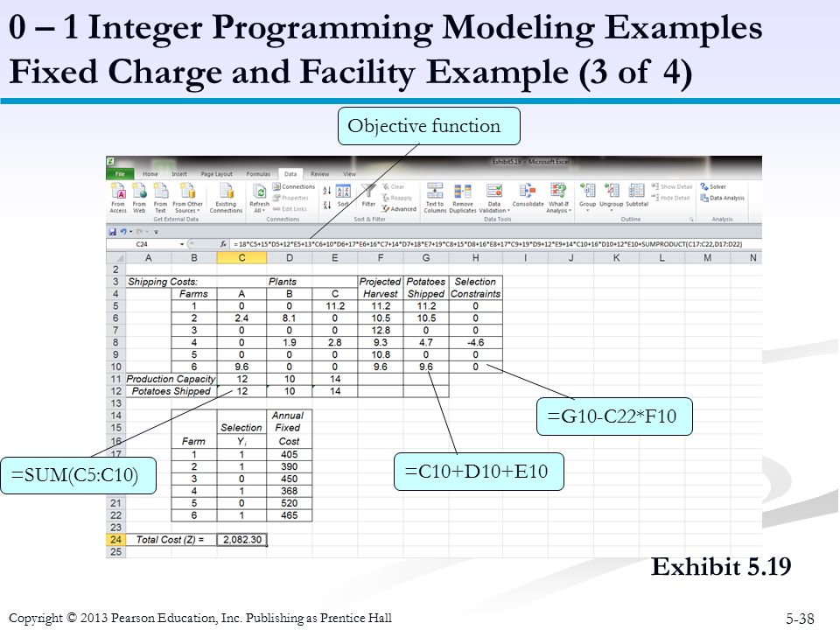
Task: Open the Ungroup dropdown in Outline
Action: point(611,197)
